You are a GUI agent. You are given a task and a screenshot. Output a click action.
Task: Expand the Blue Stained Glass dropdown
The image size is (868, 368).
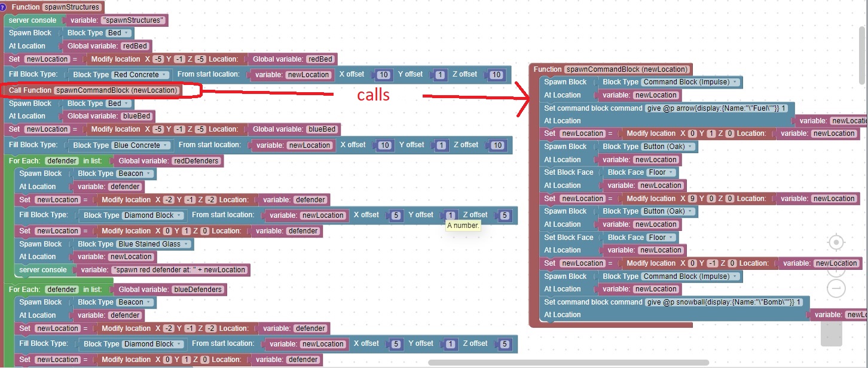point(154,244)
